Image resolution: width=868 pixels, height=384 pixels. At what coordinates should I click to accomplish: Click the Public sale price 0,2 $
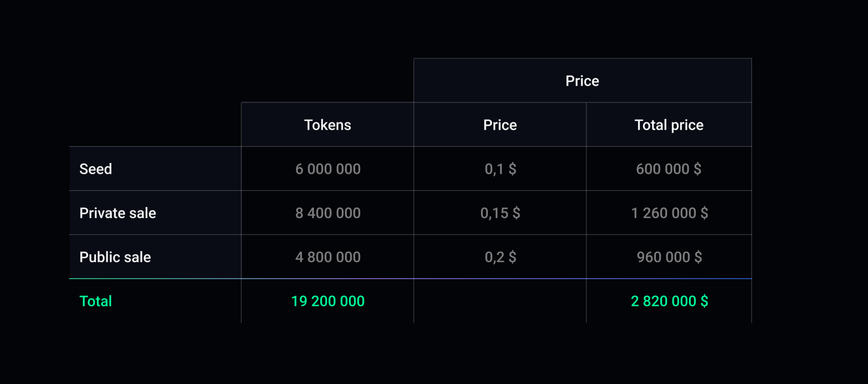(x=500, y=257)
